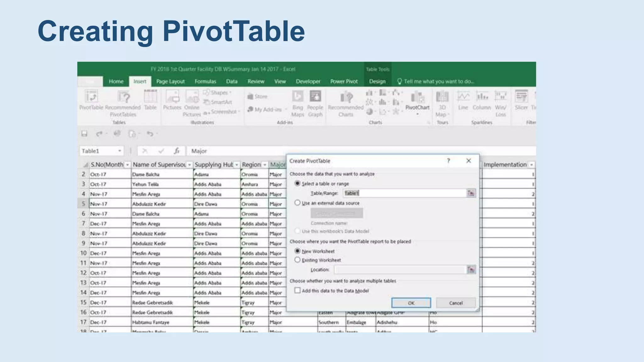The width and height of the screenshot is (644, 362).
Task: Open Supplying Hub column filter dropdown
Action: click(236, 165)
